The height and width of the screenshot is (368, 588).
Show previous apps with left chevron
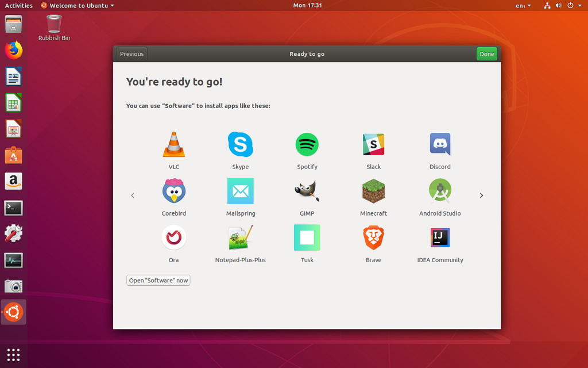coord(133,195)
